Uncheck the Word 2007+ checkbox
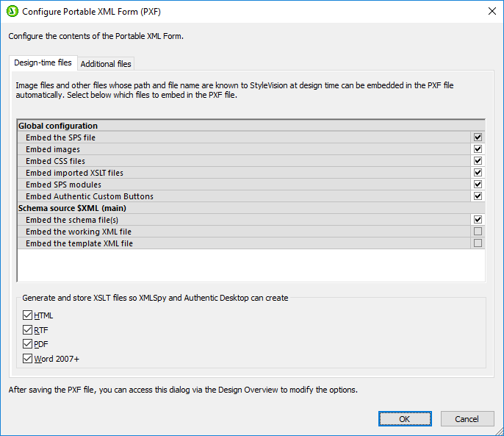Image resolution: width=504 pixels, height=436 pixels. coord(28,359)
